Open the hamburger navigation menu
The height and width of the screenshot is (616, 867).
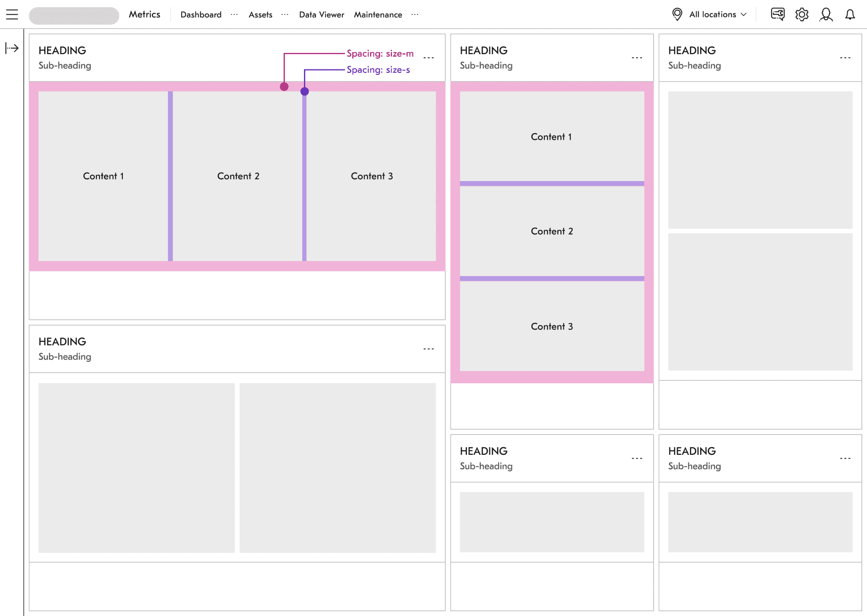pyautogui.click(x=12, y=14)
